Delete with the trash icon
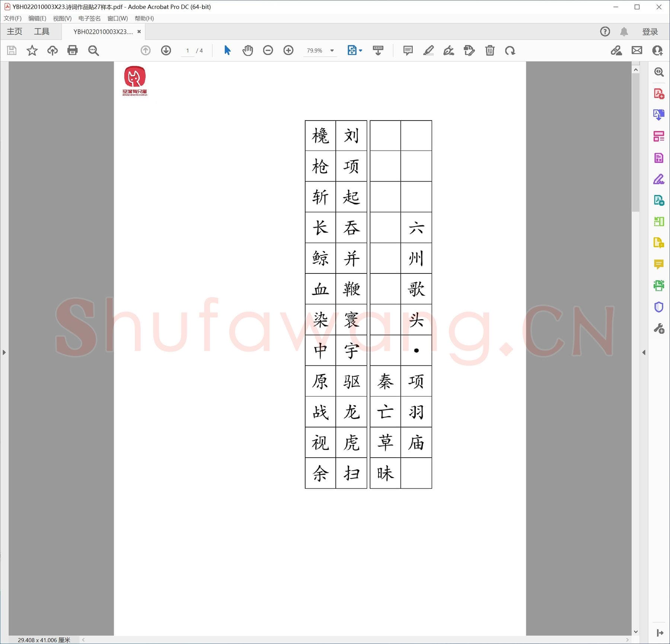670x644 pixels. (x=490, y=50)
